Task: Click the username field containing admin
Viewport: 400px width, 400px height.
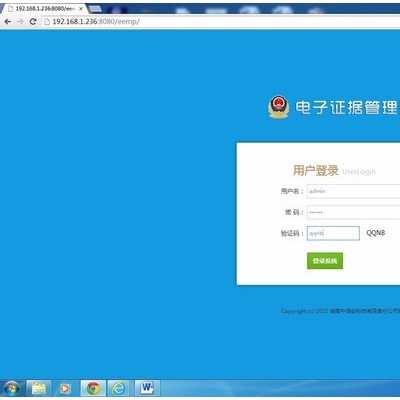Action: pos(353,191)
